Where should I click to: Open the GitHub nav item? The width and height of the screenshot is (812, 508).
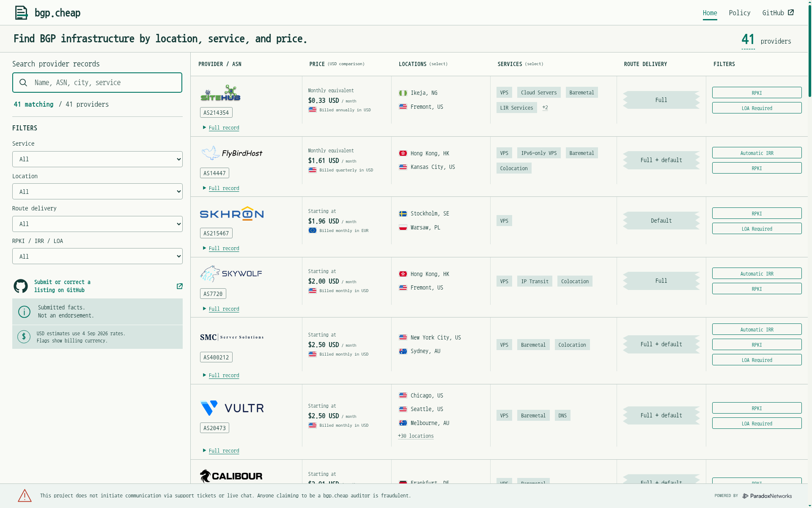(x=778, y=13)
